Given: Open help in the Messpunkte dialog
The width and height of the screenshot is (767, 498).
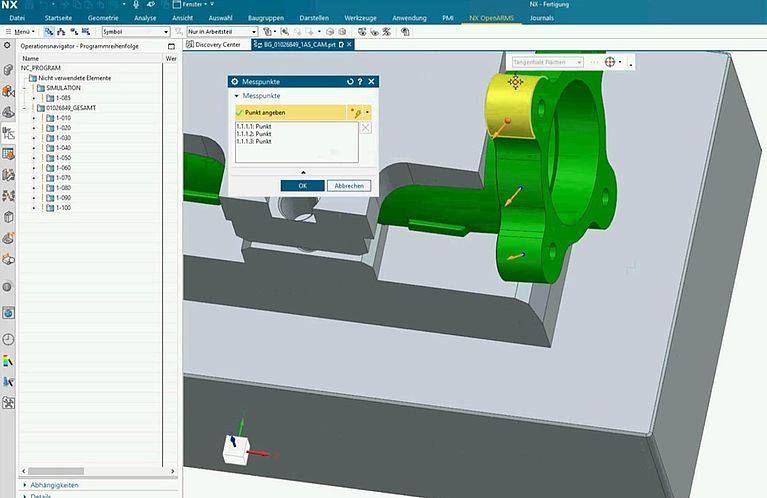Looking at the screenshot, I should click(360, 82).
